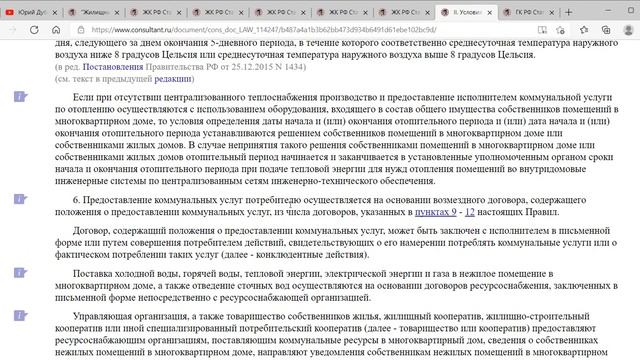Switch to the YouTube tab 'Юрий Ду'
The height and width of the screenshot is (360, 640).
[x=31, y=12]
